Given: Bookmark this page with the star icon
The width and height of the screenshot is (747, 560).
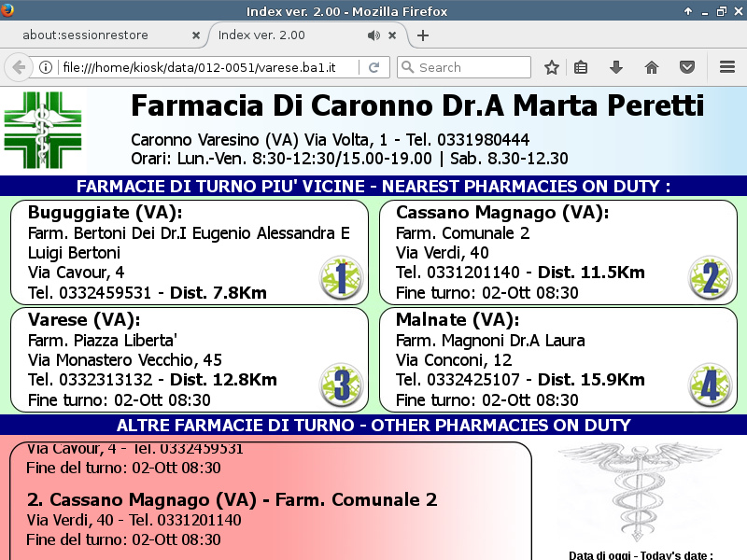Looking at the screenshot, I should coord(552,67).
